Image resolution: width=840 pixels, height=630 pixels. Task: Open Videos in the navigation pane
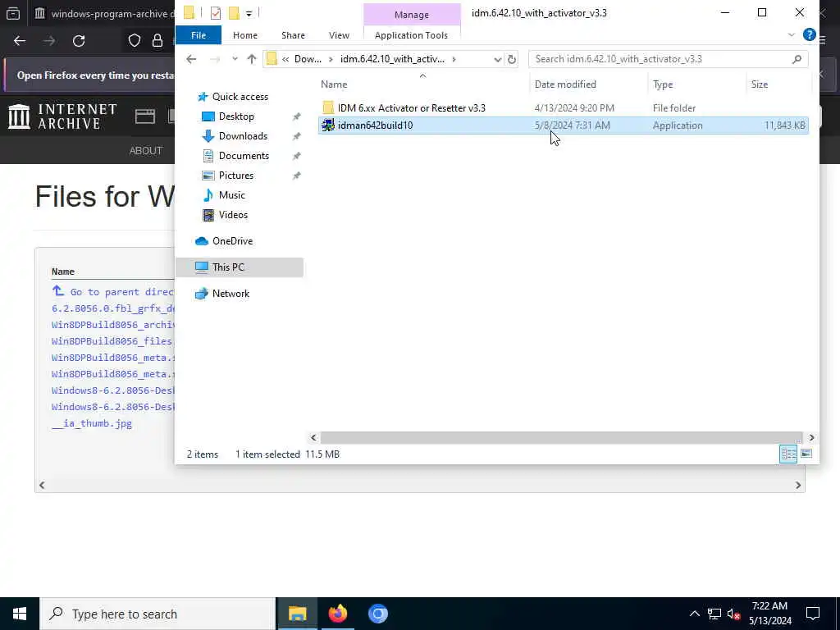click(233, 215)
